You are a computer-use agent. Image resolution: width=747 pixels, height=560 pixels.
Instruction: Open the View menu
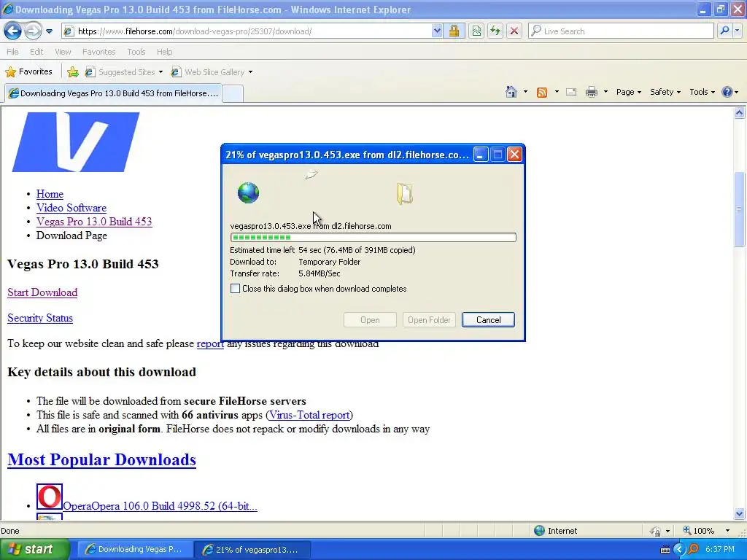pyautogui.click(x=63, y=52)
